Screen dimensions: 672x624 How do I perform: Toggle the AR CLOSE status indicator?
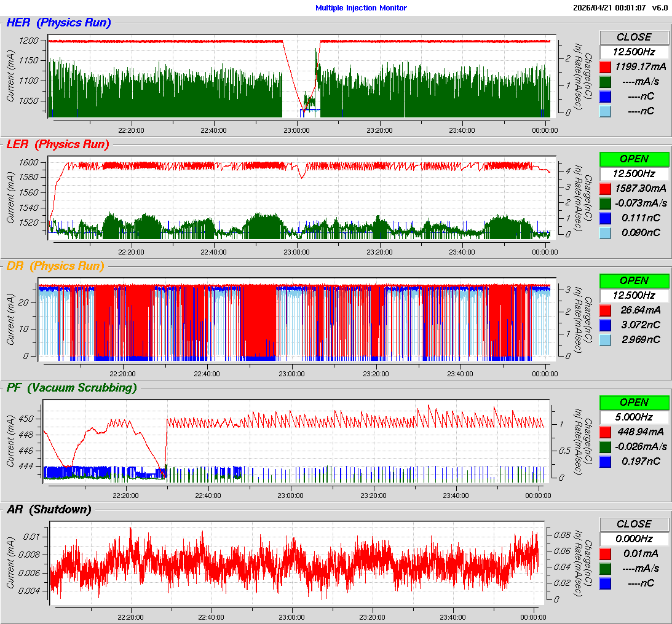[634, 524]
